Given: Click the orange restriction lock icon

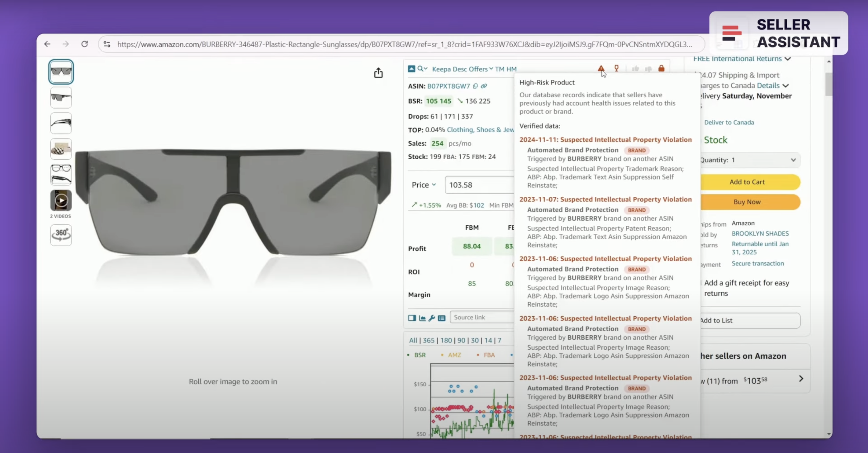Looking at the screenshot, I should click(661, 69).
